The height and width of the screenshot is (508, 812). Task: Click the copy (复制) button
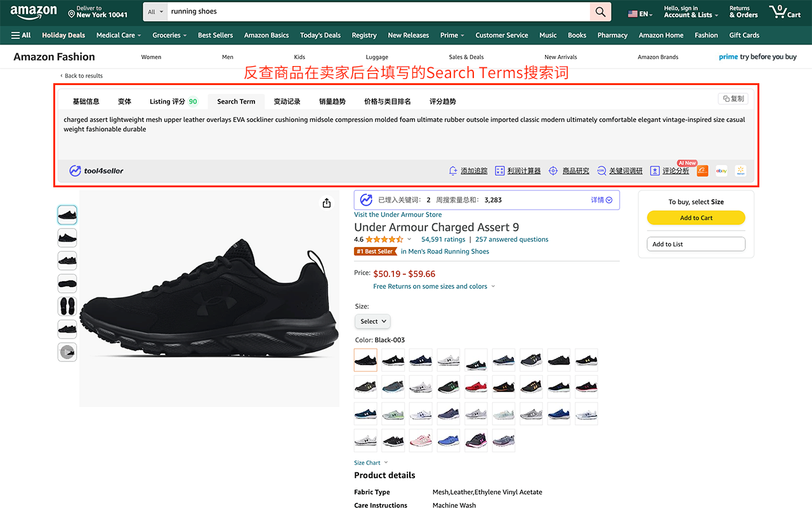point(733,98)
